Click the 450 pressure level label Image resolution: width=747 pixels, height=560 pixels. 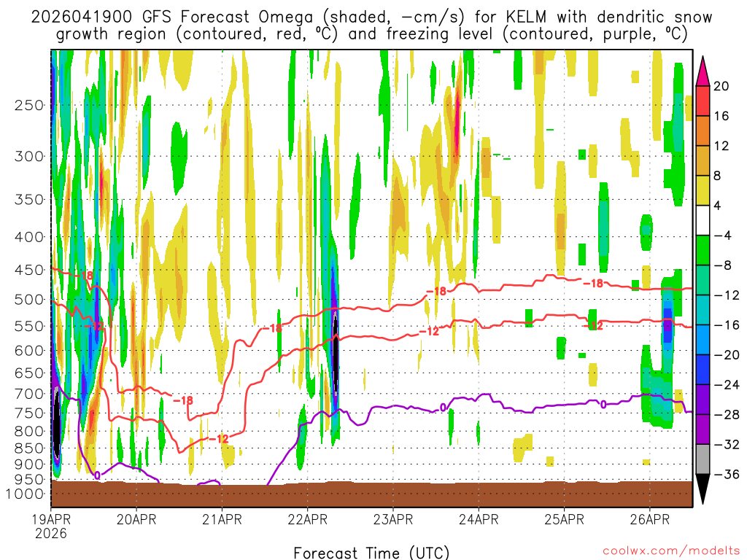tap(29, 270)
